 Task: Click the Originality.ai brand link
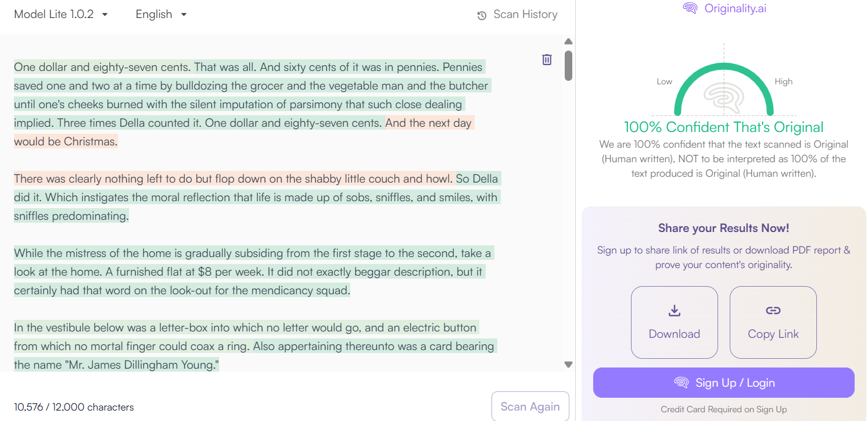pyautogui.click(x=724, y=8)
